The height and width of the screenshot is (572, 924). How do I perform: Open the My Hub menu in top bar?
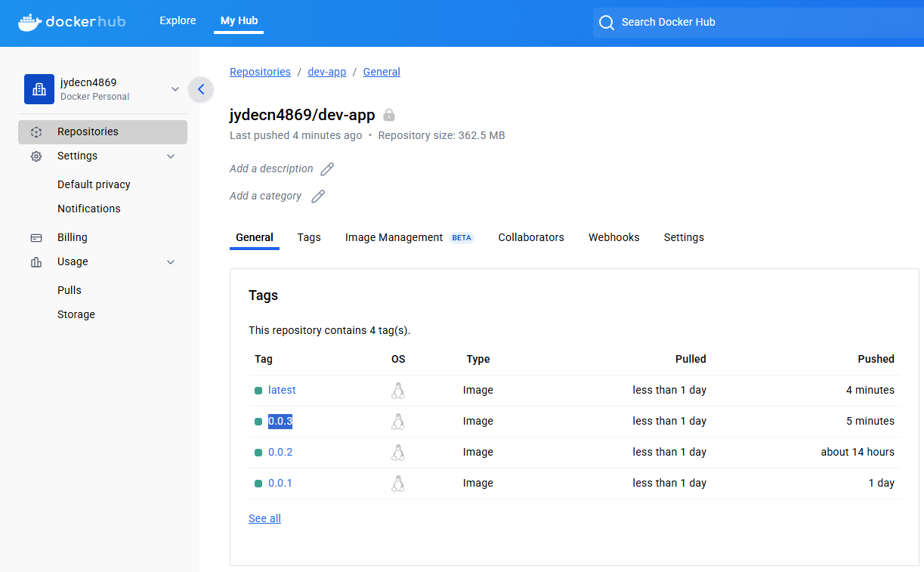[239, 21]
